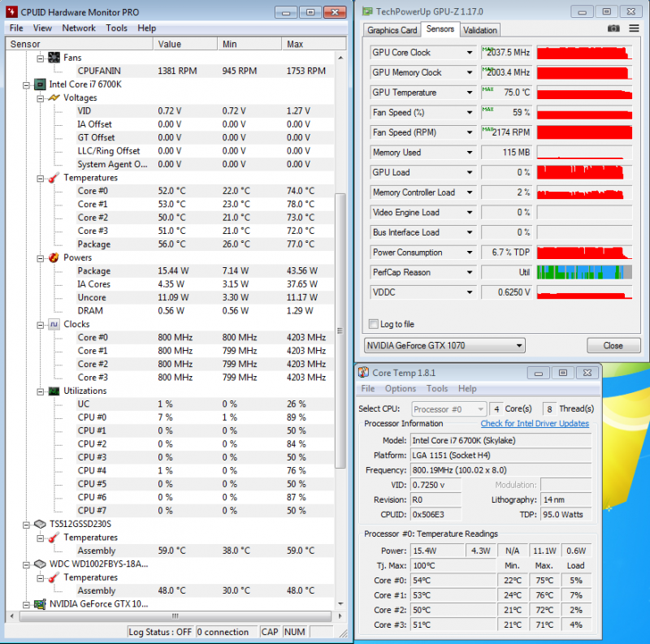Click the Sensor column header
This screenshot has height=644, width=650.
[x=79, y=44]
